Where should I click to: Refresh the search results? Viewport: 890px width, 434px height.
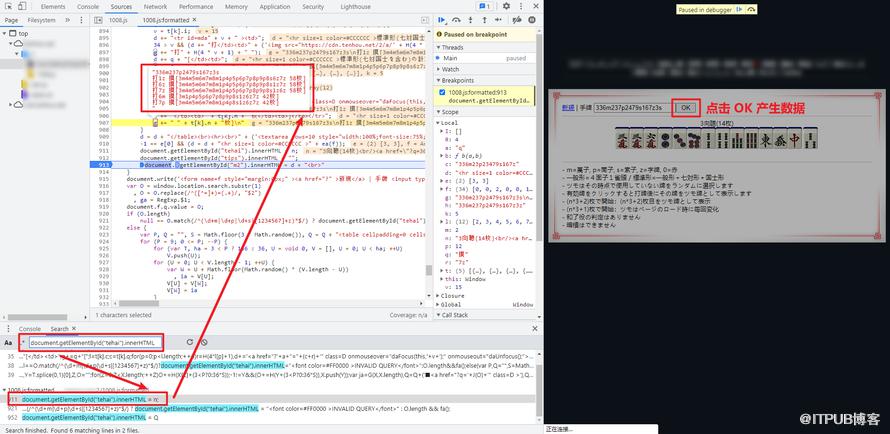[x=190, y=343]
